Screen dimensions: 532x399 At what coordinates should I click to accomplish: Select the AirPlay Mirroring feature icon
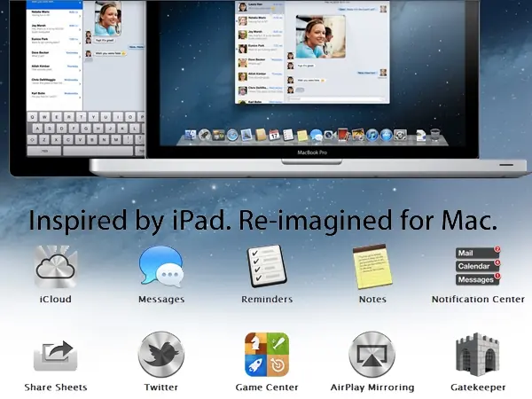pos(372,354)
